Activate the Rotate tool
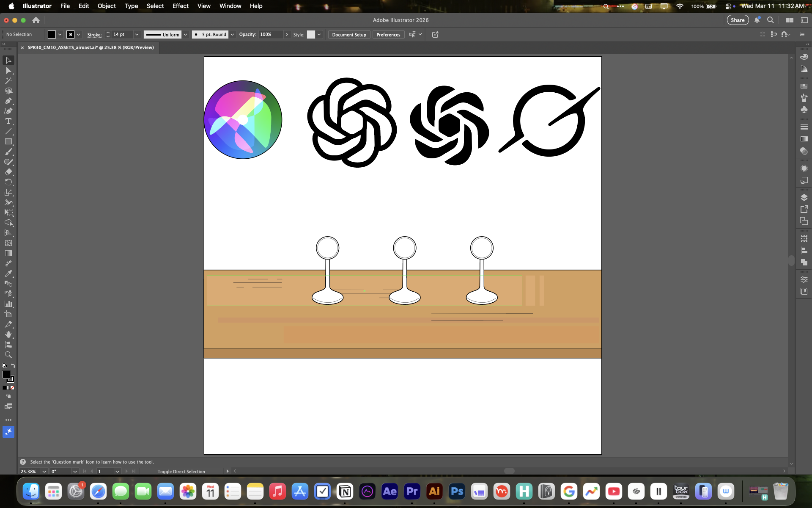 (x=8, y=182)
